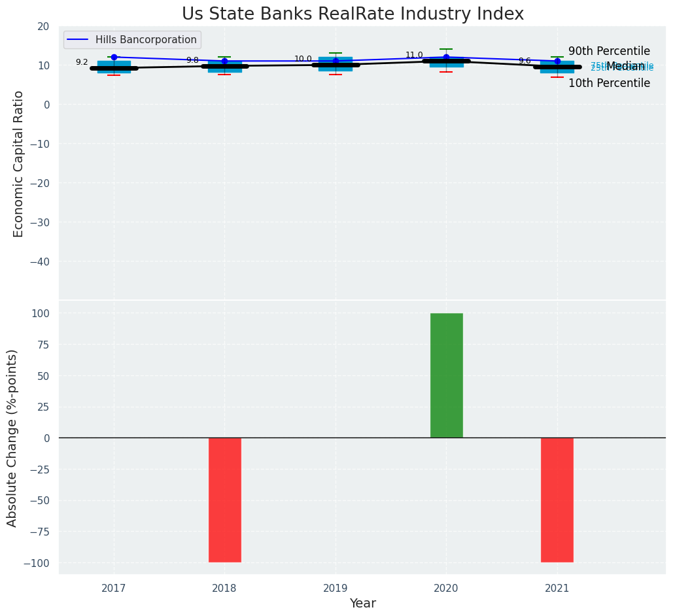Select the red 2021 change bar
Screen dimensions: 673x616
click(x=557, y=500)
